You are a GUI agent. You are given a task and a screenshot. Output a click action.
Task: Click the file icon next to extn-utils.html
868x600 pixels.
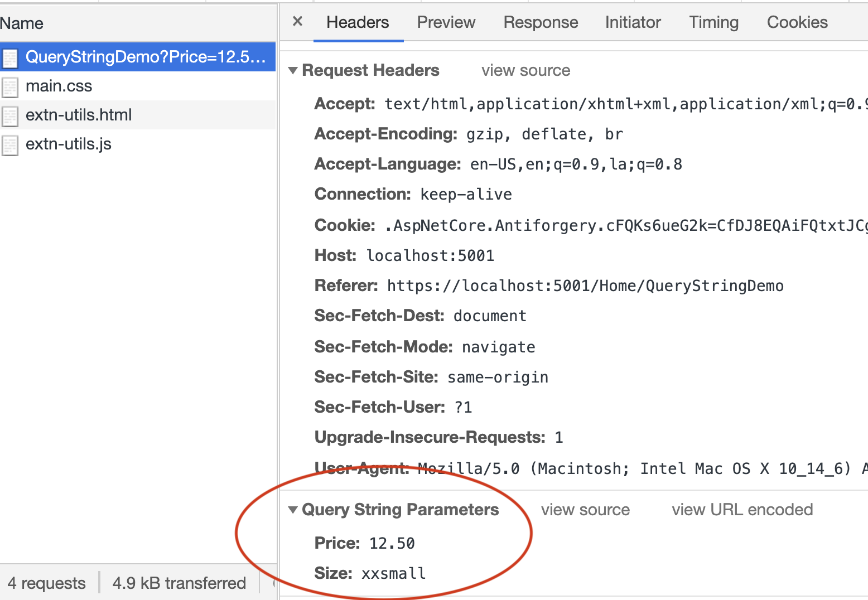point(10,115)
